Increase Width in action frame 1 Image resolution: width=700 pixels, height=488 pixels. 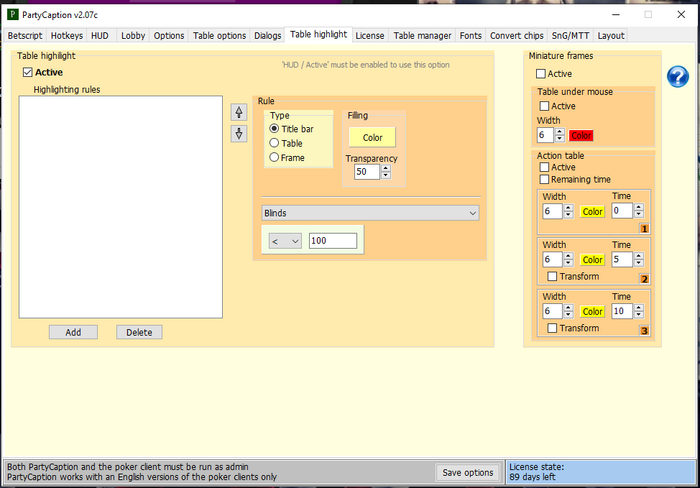click(x=568, y=208)
